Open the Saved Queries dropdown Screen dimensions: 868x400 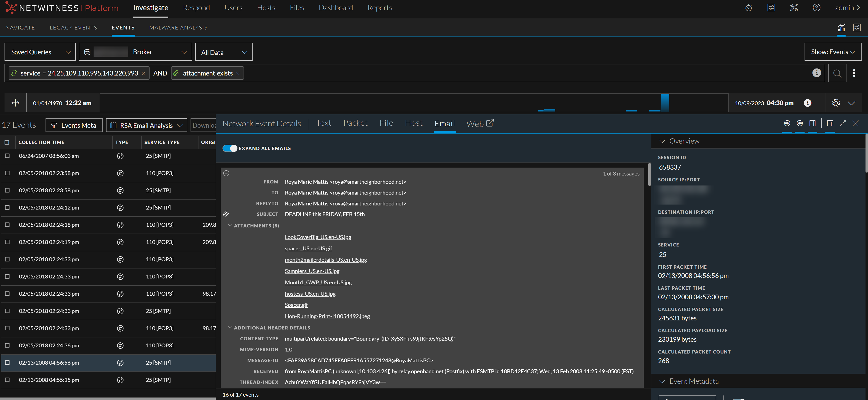click(40, 52)
